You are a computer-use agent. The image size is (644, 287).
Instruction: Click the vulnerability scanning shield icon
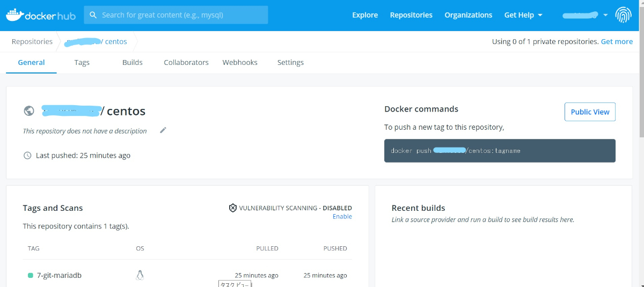coord(233,208)
